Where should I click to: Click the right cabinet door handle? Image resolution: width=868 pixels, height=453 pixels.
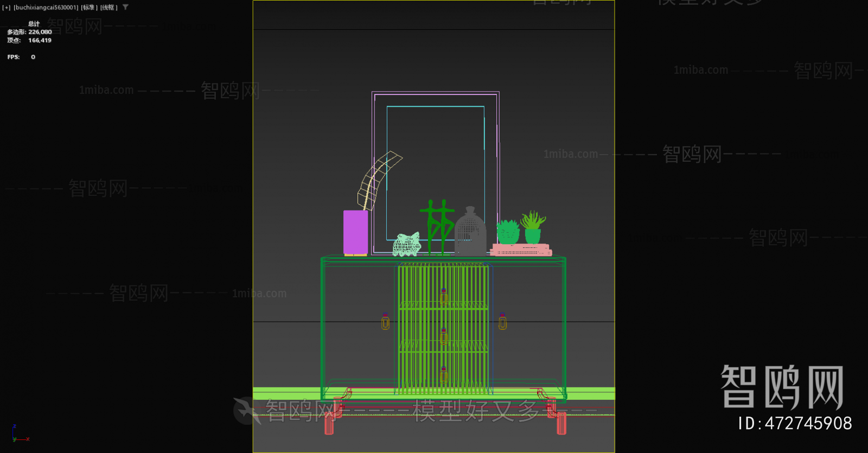tap(502, 322)
